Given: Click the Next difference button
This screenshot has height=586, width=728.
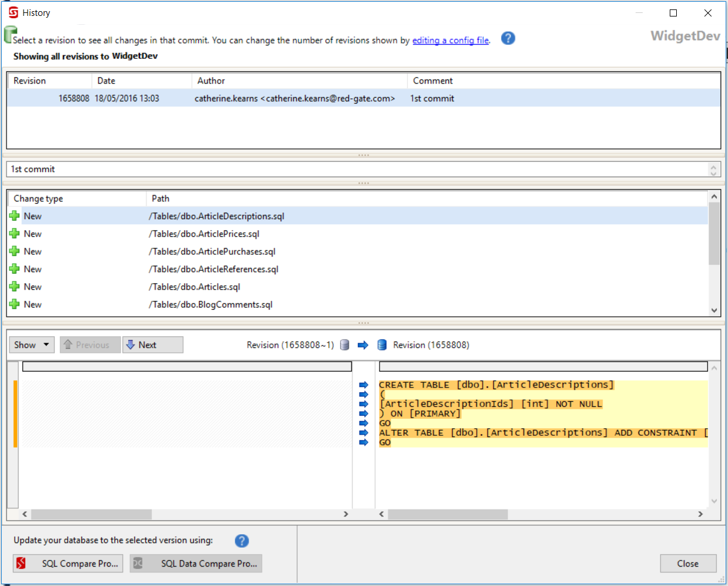Looking at the screenshot, I should tap(152, 345).
